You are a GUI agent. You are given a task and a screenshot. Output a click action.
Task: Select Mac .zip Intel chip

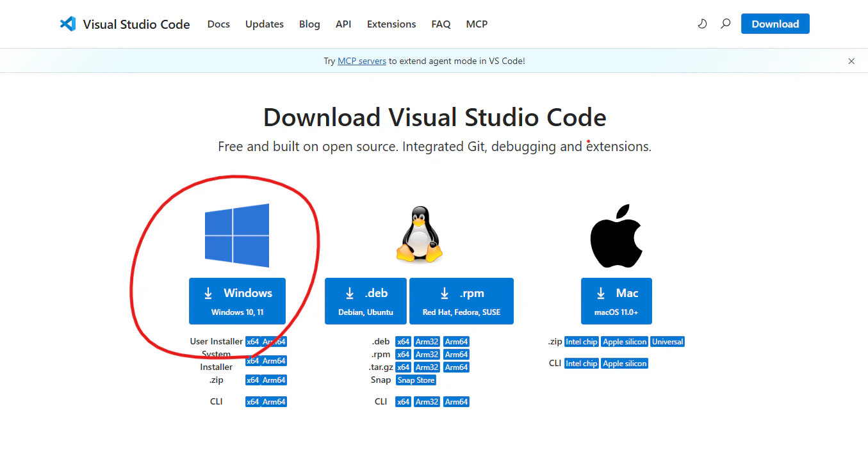click(582, 342)
